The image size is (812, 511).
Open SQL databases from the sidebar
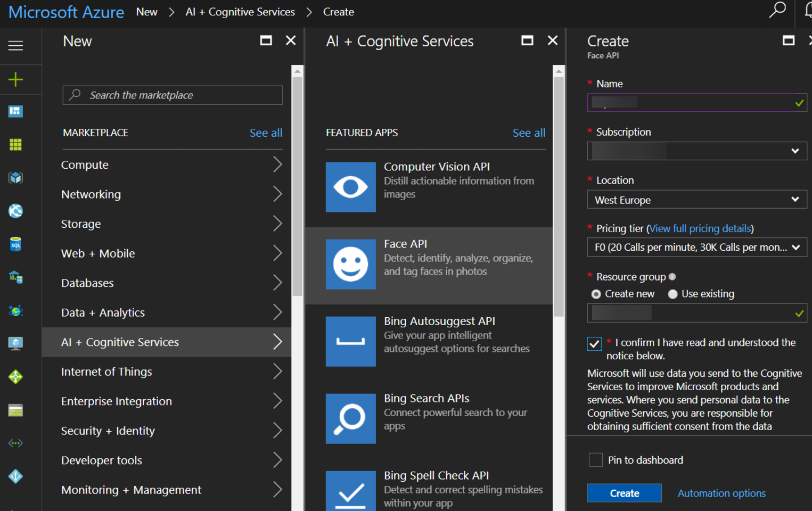[x=15, y=244]
